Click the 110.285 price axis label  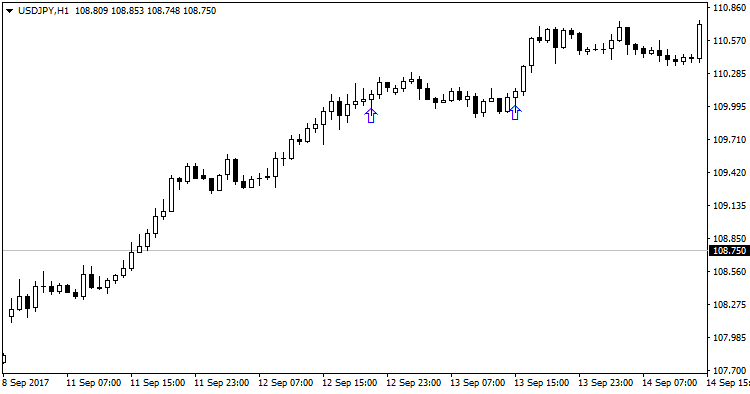pyautogui.click(x=729, y=74)
